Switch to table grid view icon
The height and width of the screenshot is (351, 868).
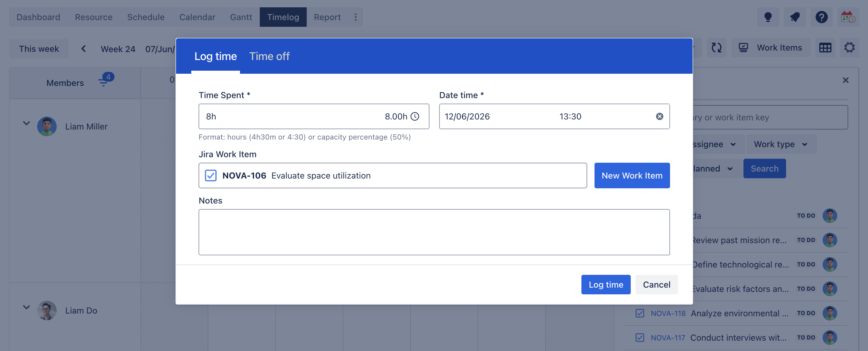825,48
